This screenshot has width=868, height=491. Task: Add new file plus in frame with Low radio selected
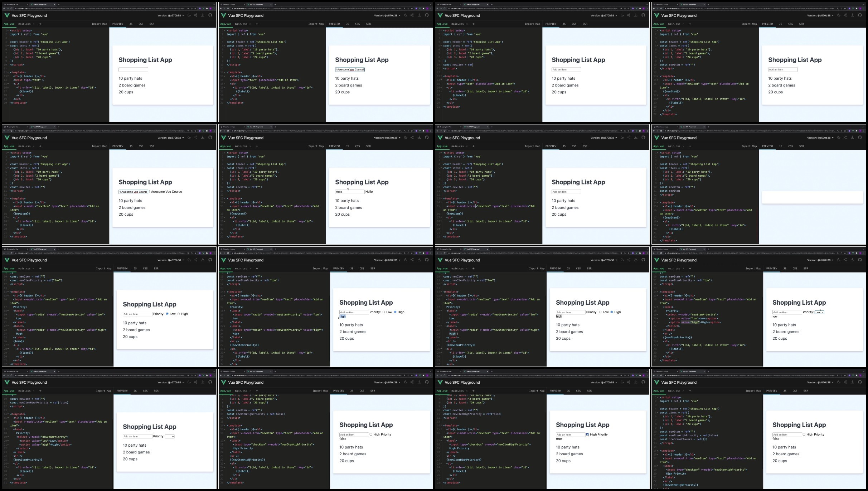[40, 269]
